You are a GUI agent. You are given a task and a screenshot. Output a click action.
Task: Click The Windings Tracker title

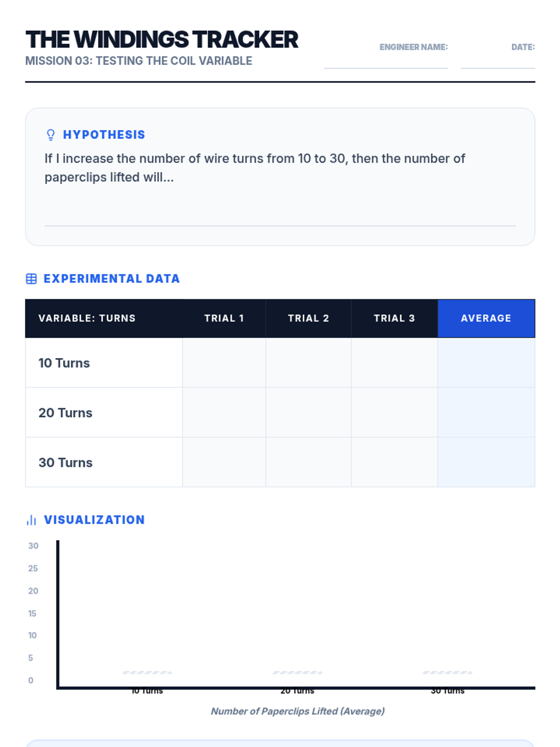pos(162,40)
